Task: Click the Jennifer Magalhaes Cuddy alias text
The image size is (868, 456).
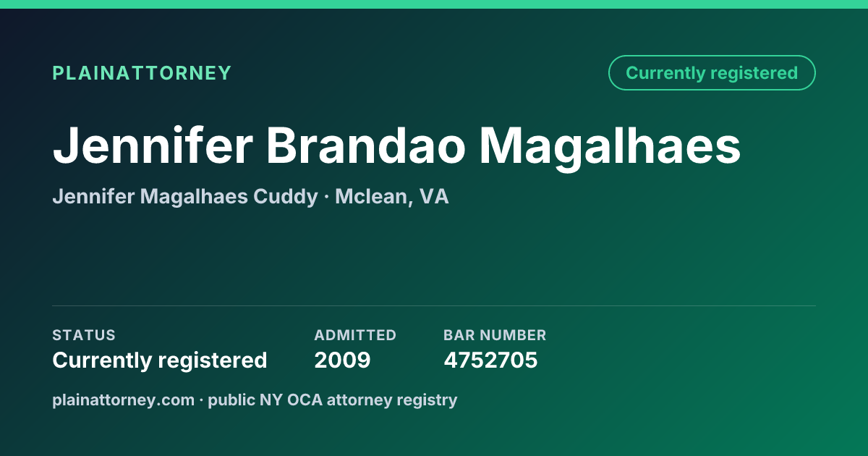Action: click(x=184, y=197)
